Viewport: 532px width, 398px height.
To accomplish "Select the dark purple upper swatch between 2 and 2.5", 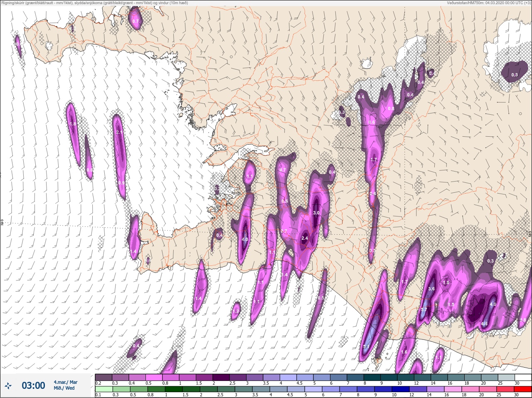I will click(x=221, y=377).
